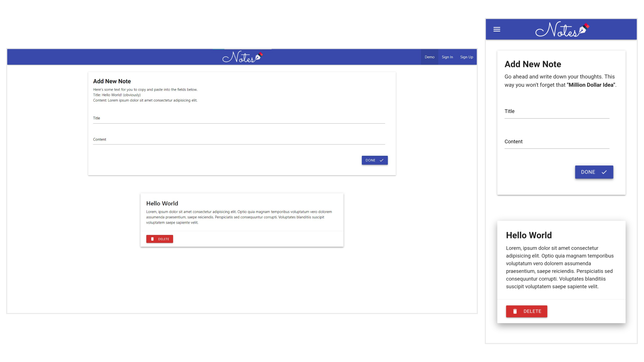Click trash icon on mobile Delete button
Image resolution: width=644 pixels, height=362 pixels.
tap(515, 311)
